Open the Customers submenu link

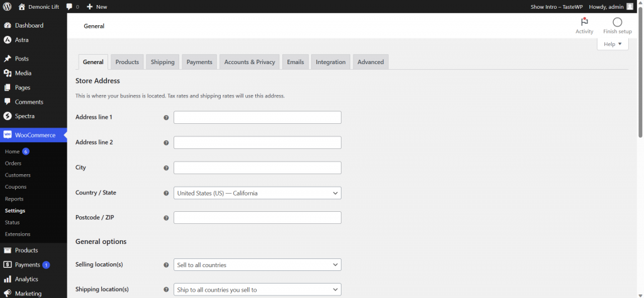(18, 175)
